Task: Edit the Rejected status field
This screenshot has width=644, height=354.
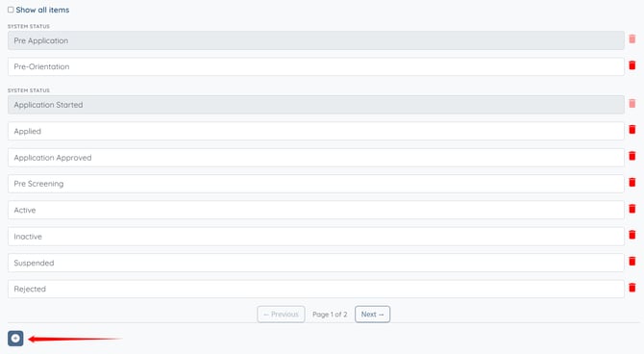Action: click(x=316, y=289)
